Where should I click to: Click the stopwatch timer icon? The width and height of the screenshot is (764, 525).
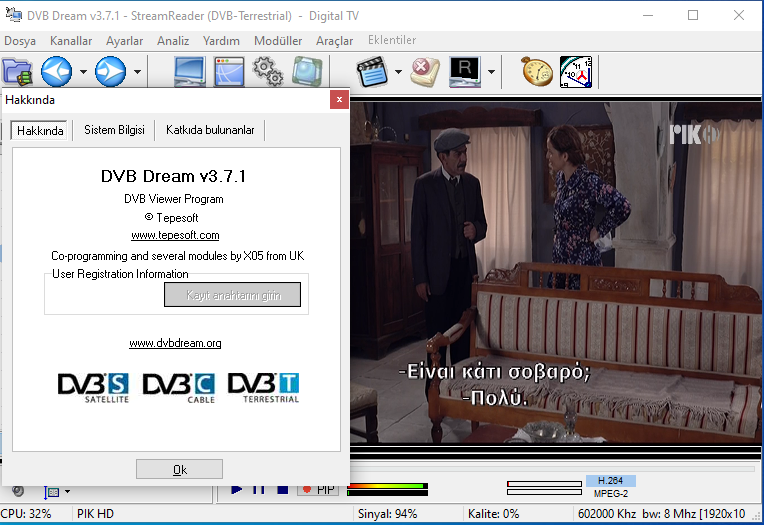(x=537, y=72)
